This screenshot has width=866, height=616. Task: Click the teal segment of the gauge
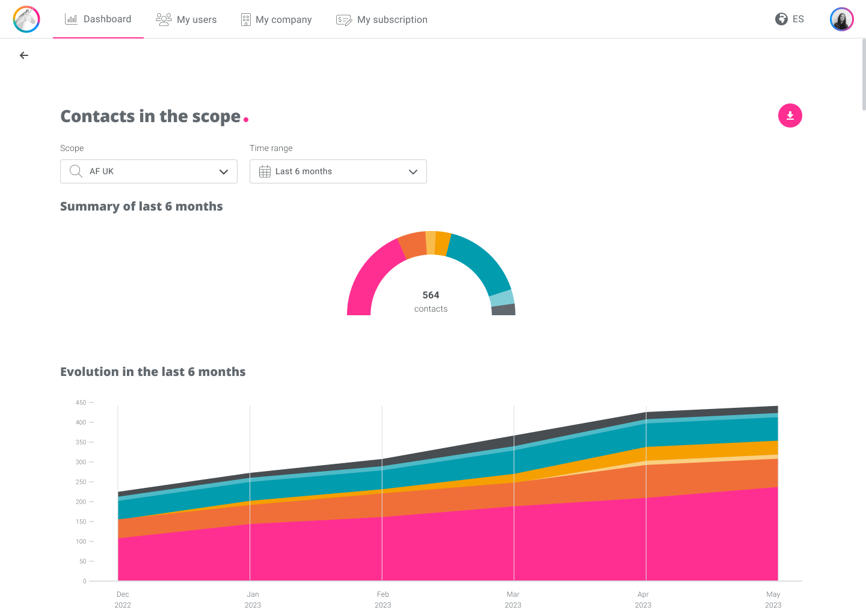point(482,262)
